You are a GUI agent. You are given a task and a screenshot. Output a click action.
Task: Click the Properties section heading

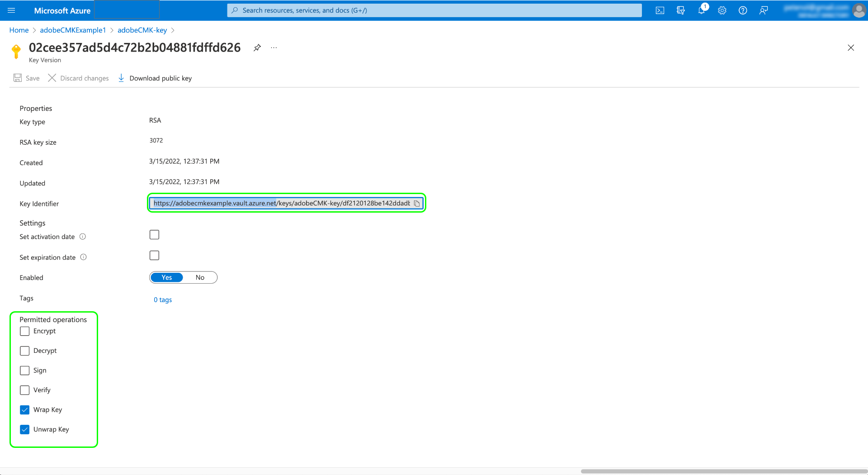click(x=36, y=108)
